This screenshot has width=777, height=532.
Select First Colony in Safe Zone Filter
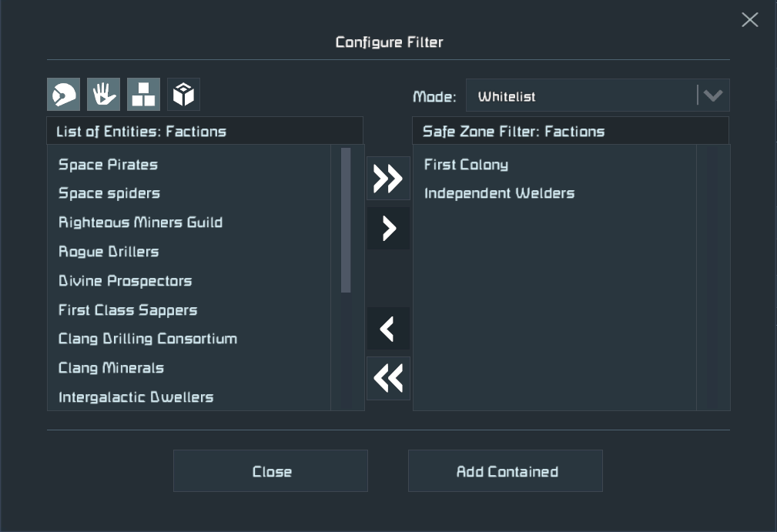coord(466,165)
